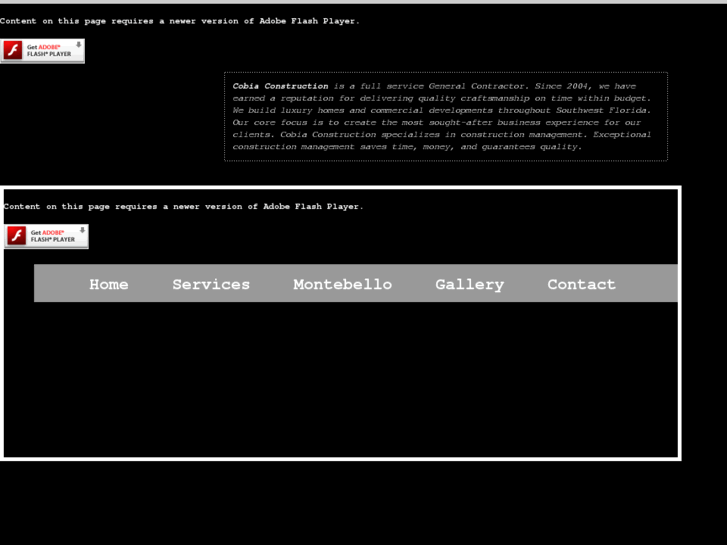Click the line 'construction management saves time, money'
Viewport: 727px width, 545px height.
407,147
